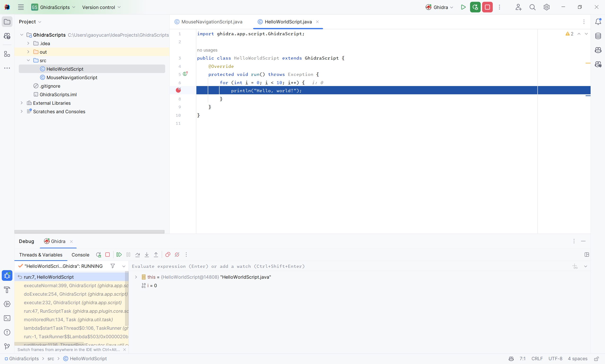The image size is (605, 364).
Task: Expand Scratches and Consoles node
Action: click(22, 111)
